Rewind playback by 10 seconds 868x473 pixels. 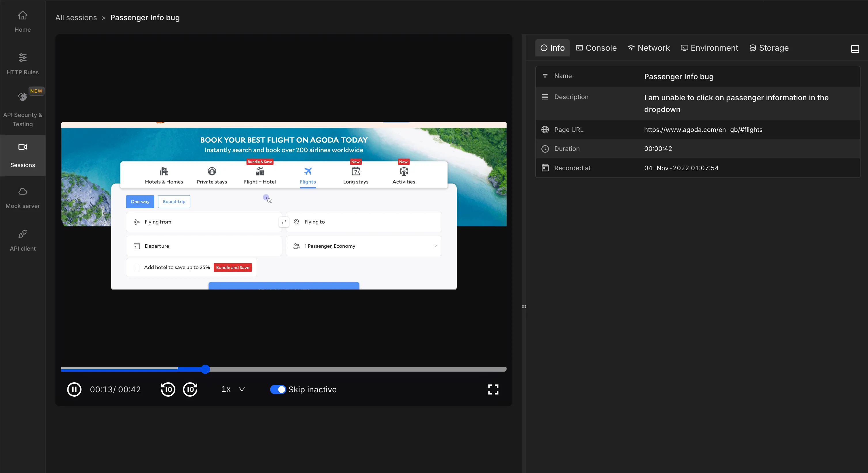(x=168, y=389)
